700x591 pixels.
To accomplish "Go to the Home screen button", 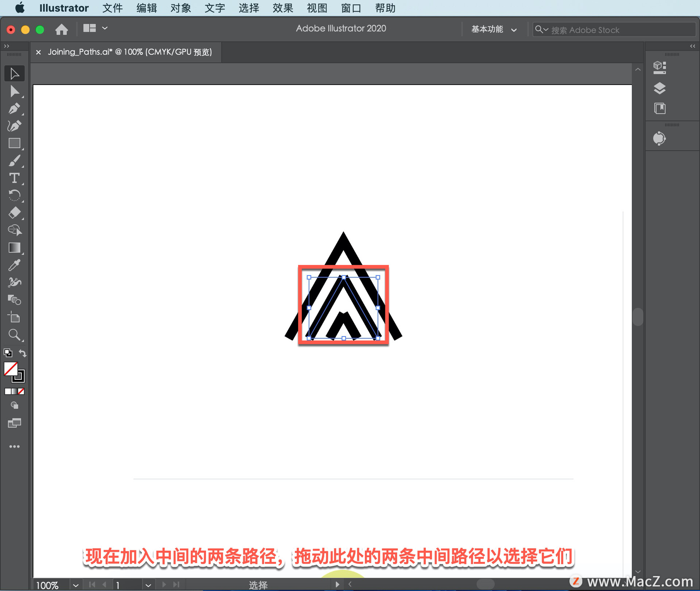I will click(62, 29).
